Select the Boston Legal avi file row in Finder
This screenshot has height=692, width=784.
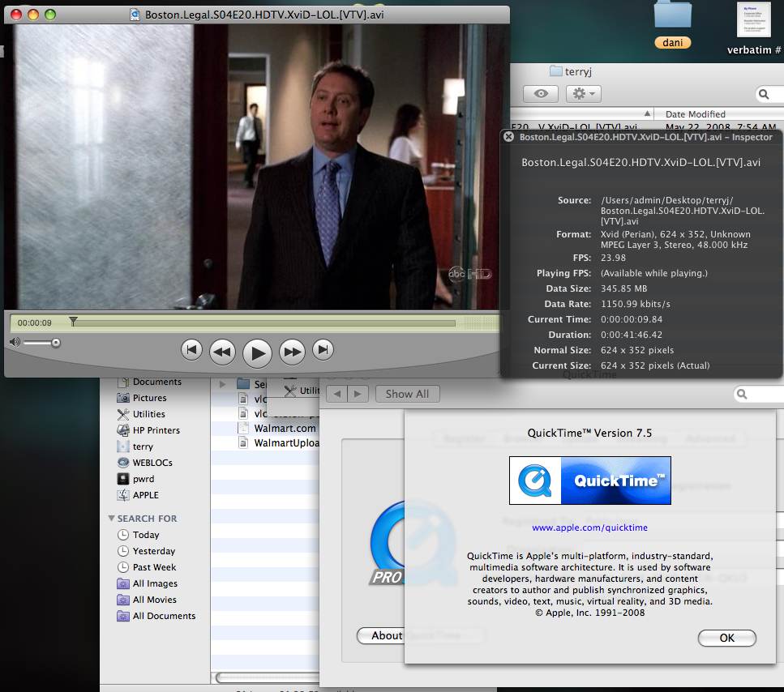pos(647,126)
